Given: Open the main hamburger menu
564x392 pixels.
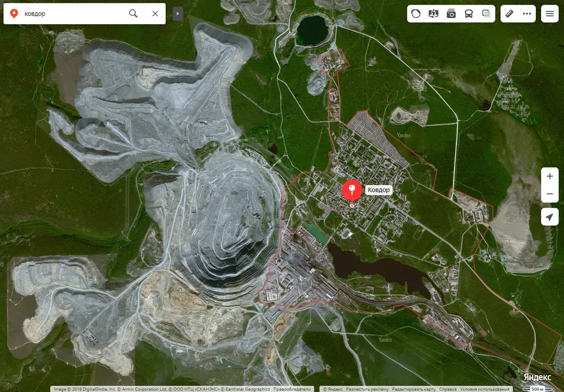Looking at the screenshot, I should [x=550, y=14].
